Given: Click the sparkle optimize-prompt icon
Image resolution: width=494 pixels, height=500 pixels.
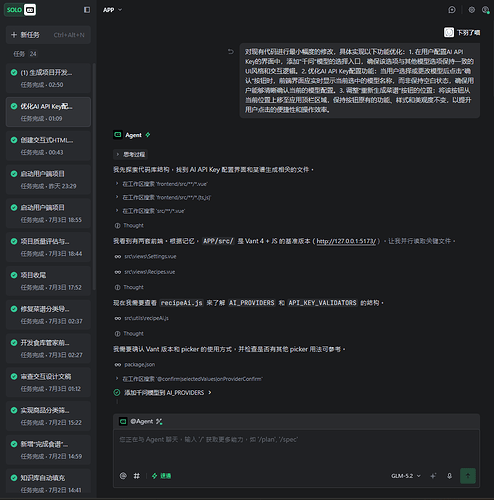Looking at the screenshot, I should (x=433, y=476).
